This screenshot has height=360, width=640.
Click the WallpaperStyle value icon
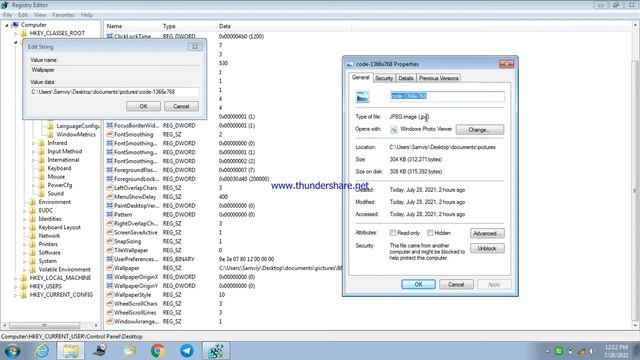(x=109, y=295)
